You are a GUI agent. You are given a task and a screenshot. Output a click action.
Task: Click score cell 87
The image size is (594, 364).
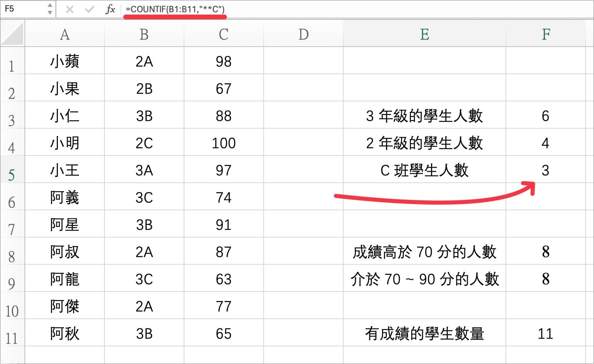point(224,251)
